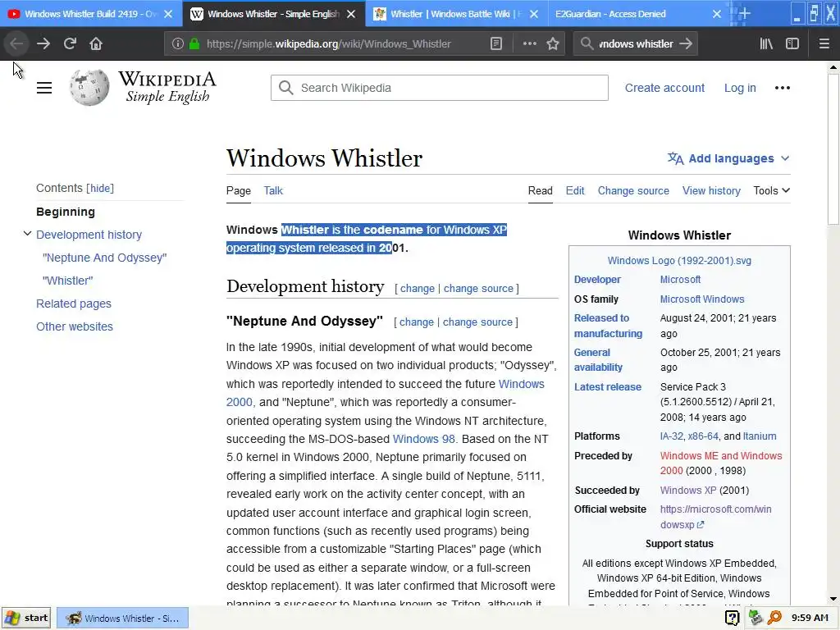Select the Windows Whistler taskbar button
Screen dimensions: 840x630
point(123,619)
